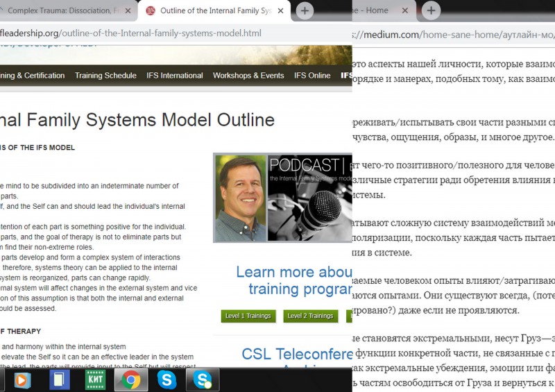555x392 pixels.
Task: Launch the green КИТ taskbar app
Action: pyautogui.click(x=95, y=380)
